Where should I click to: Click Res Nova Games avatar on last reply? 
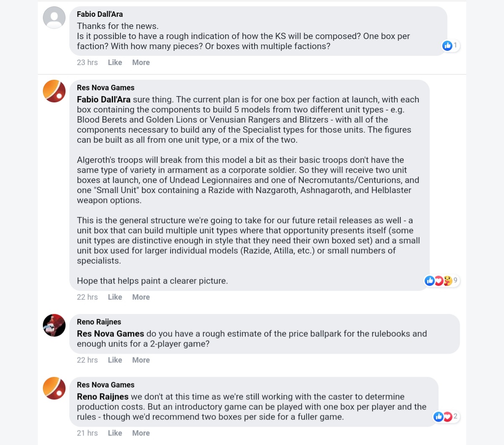[x=54, y=388]
